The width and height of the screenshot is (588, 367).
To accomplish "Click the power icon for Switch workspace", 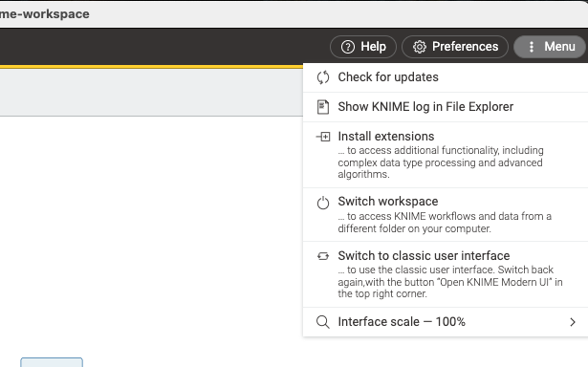I will pos(323,203).
